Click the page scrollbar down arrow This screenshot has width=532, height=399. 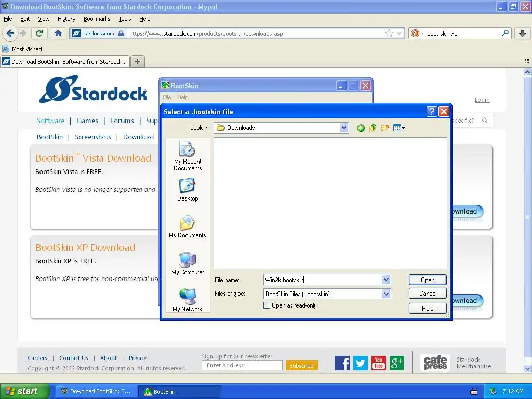coord(527,368)
